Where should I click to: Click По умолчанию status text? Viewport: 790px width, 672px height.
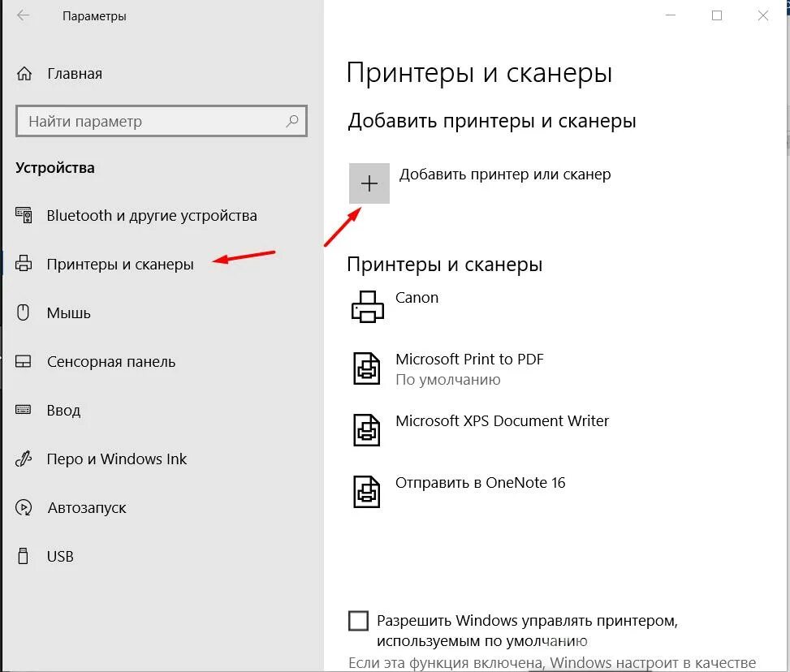(x=448, y=380)
